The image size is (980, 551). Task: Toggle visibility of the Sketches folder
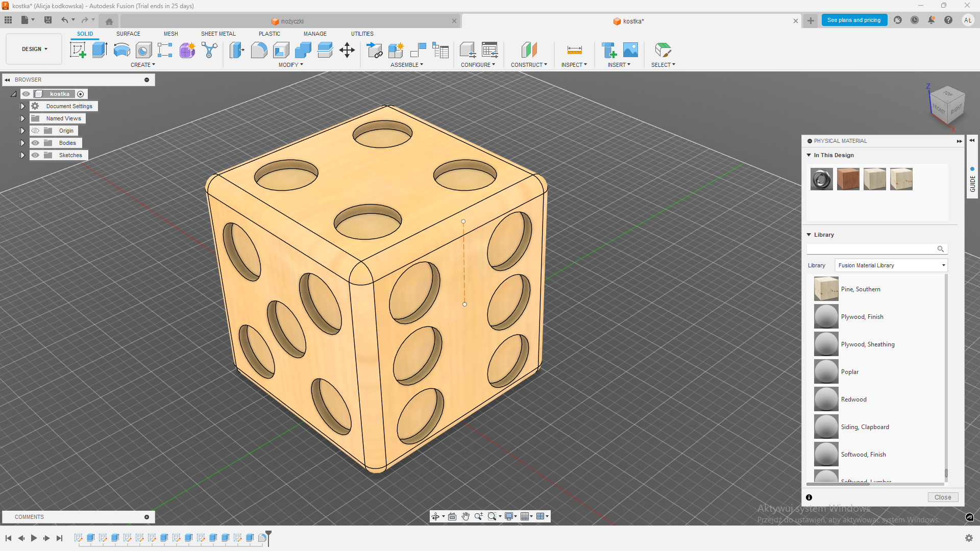tap(35, 155)
